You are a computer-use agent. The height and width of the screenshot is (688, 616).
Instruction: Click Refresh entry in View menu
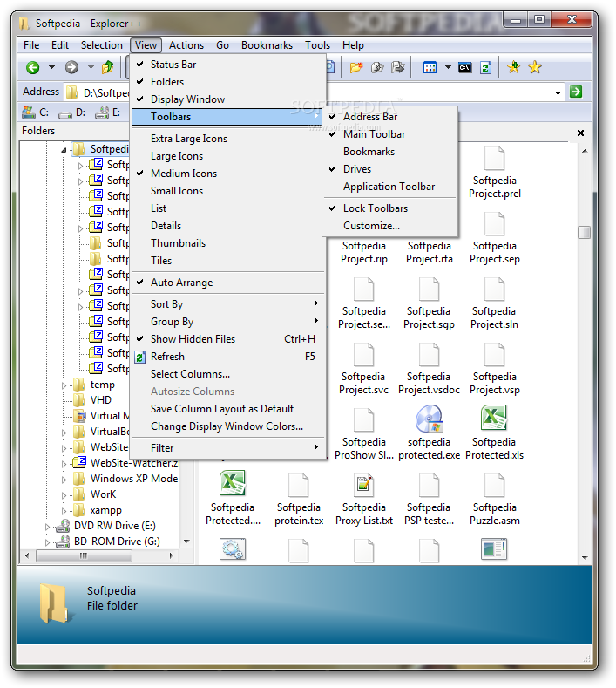click(x=228, y=357)
